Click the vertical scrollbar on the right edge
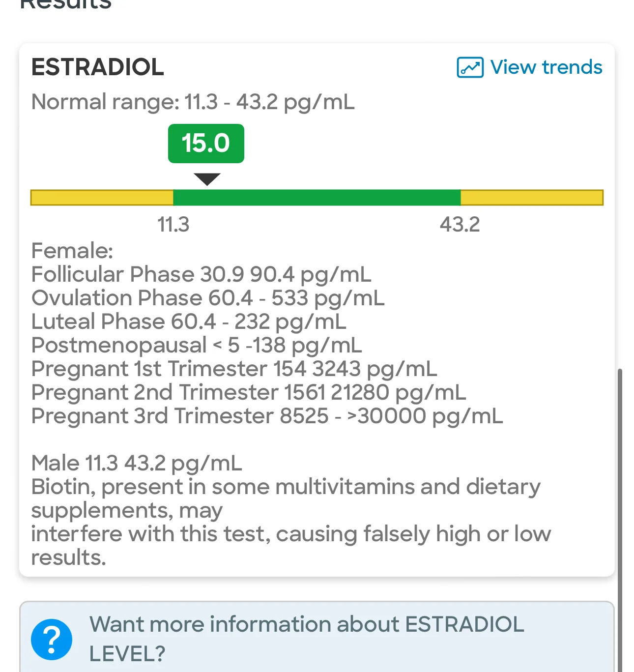 click(x=620, y=520)
